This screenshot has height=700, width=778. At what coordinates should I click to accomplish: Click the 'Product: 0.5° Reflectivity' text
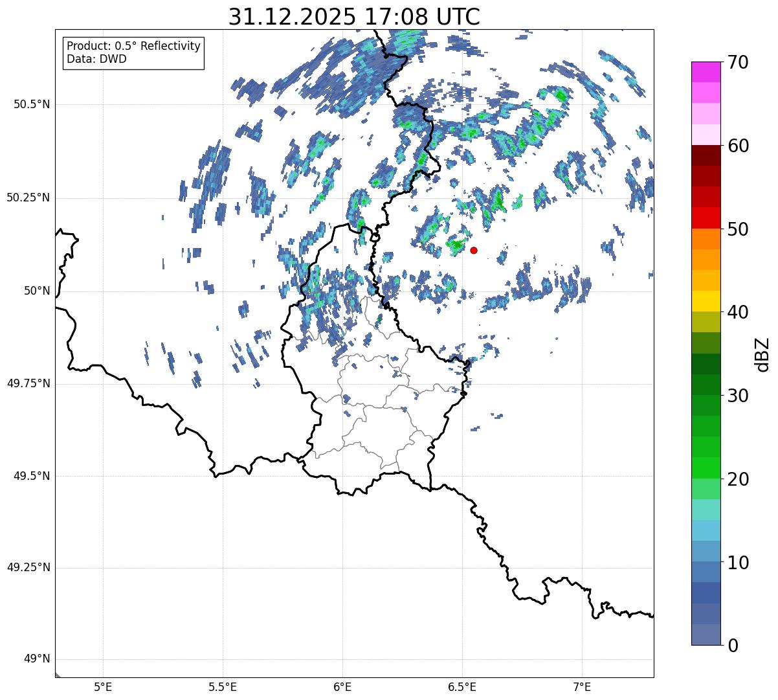pos(133,47)
